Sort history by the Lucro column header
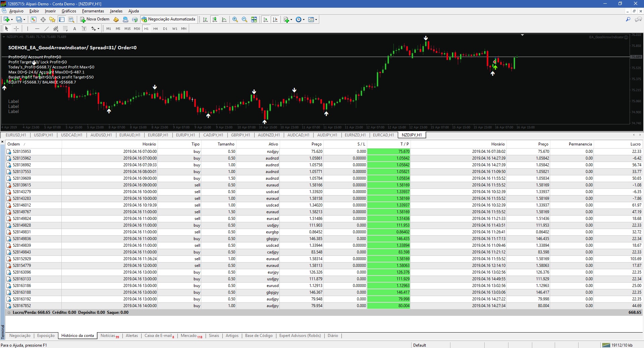Viewport: 644px width, 348px height. point(635,144)
